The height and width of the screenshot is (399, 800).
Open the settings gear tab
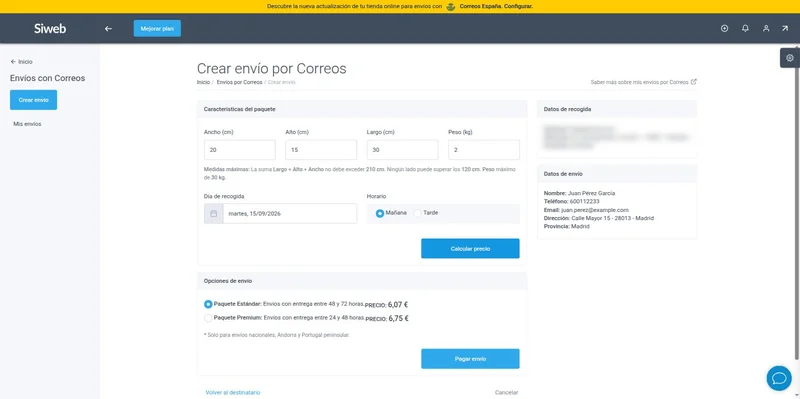pyautogui.click(x=790, y=58)
